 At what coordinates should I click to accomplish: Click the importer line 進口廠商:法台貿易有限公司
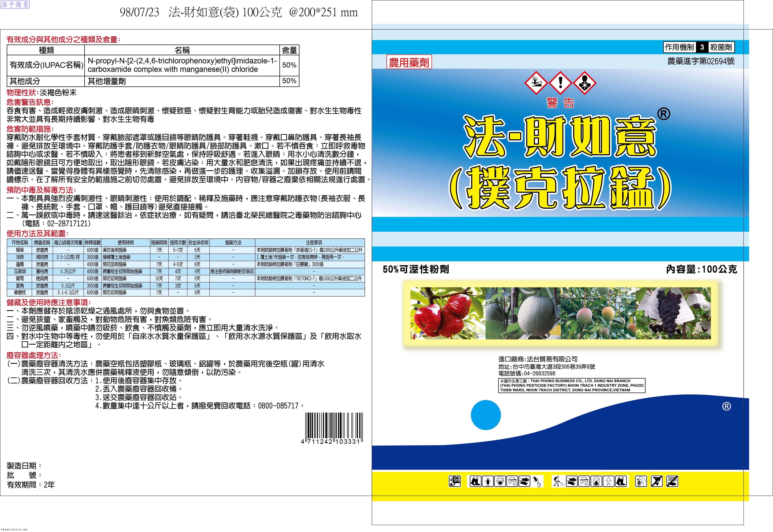pyautogui.click(x=538, y=359)
